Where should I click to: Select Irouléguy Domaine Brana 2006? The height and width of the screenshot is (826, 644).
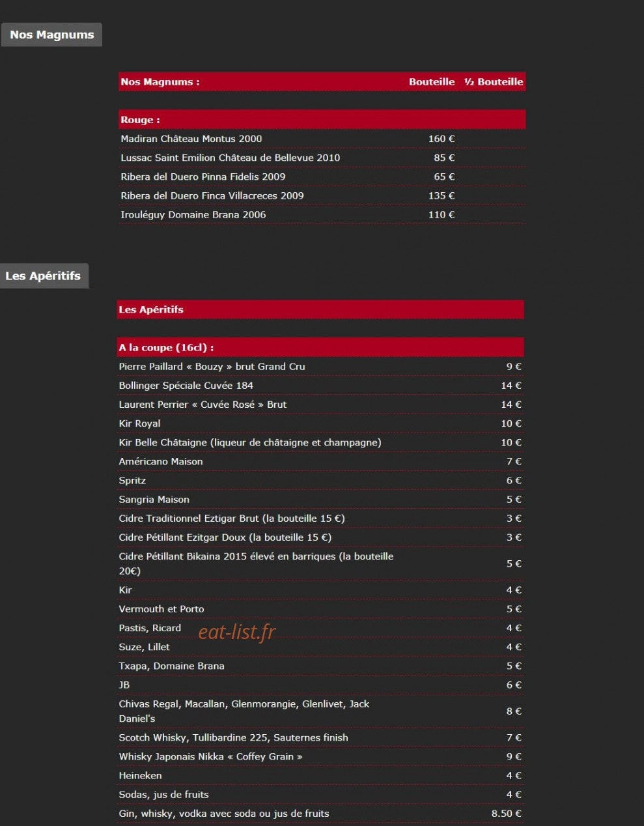193,214
